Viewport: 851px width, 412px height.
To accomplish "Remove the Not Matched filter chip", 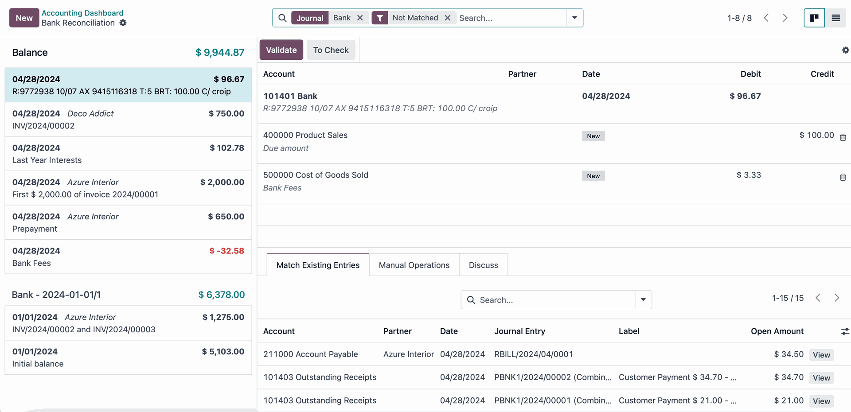I will pos(447,18).
